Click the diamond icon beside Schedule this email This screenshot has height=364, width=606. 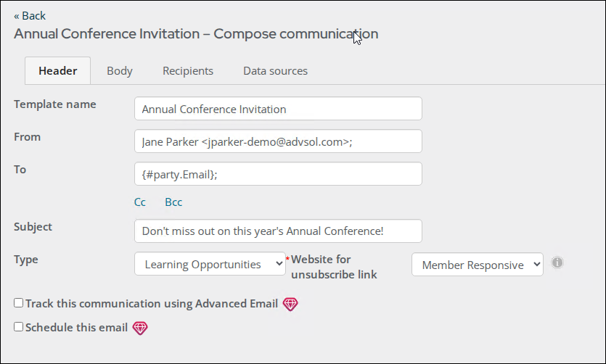(x=140, y=328)
